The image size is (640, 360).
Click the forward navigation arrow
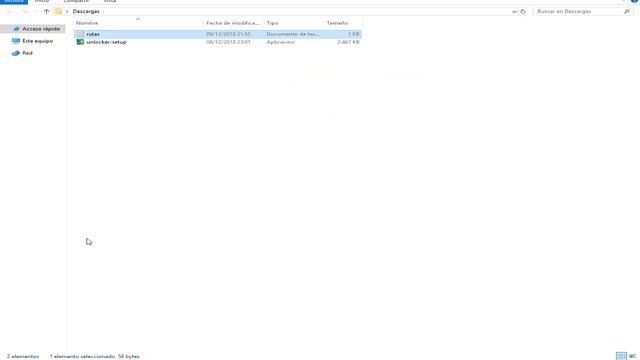(24, 11)
